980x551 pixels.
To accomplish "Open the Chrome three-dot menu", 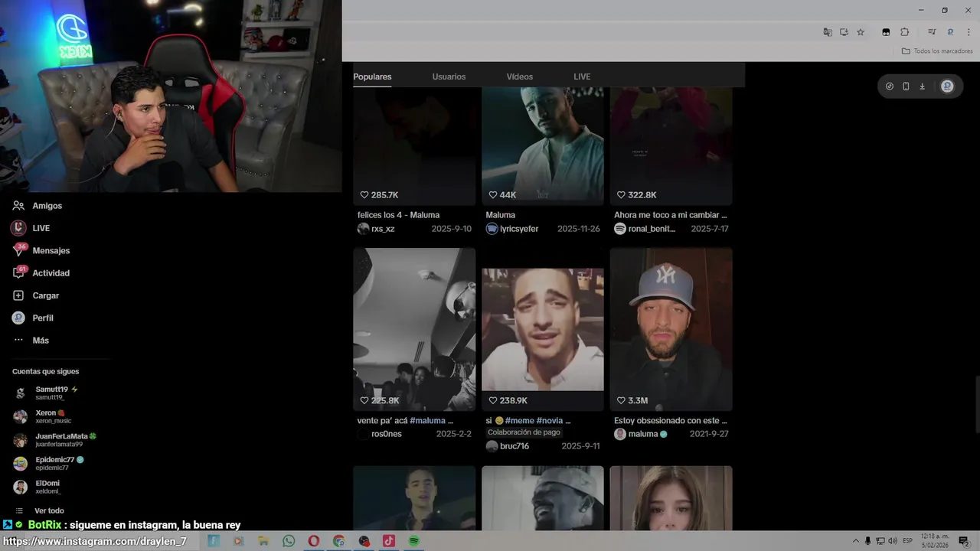I will point(969,32).
